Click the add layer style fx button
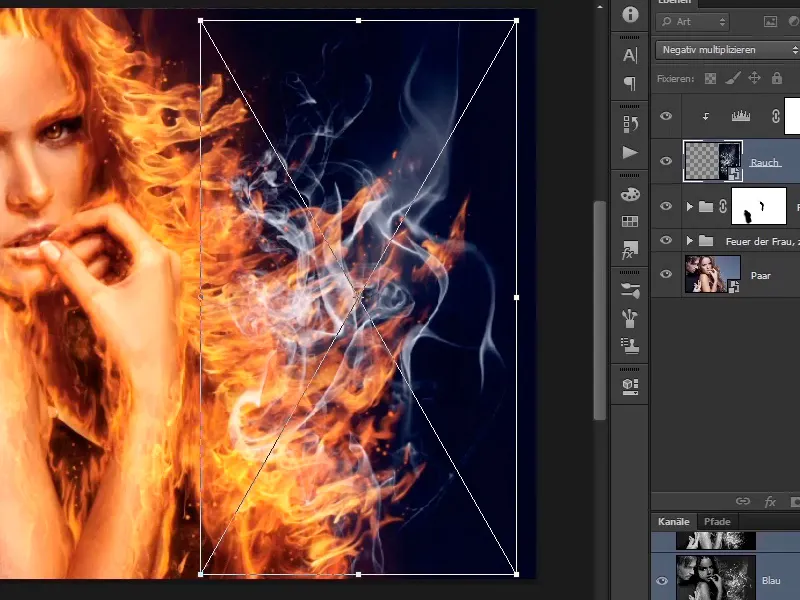Screen dimensions: 800x600 770,502
